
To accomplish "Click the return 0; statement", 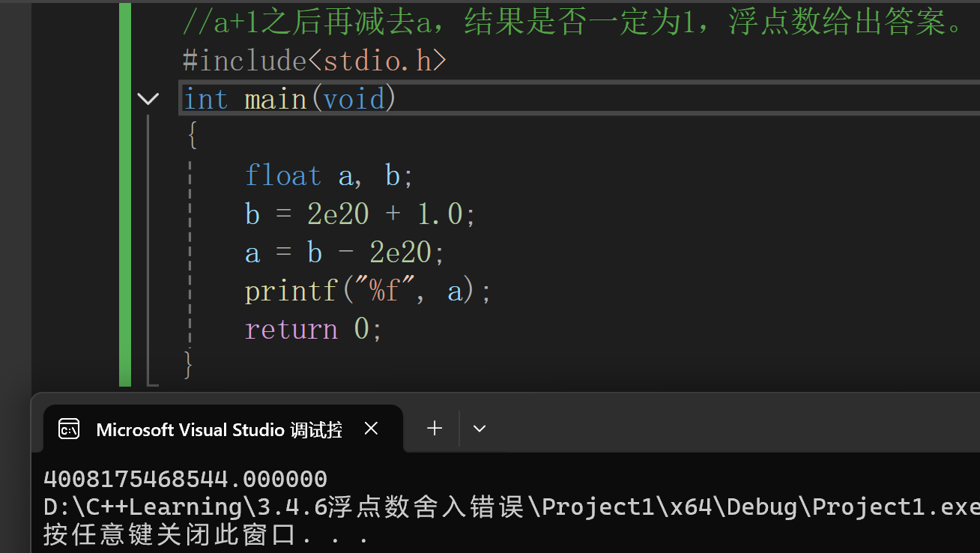I will (312, 328).
